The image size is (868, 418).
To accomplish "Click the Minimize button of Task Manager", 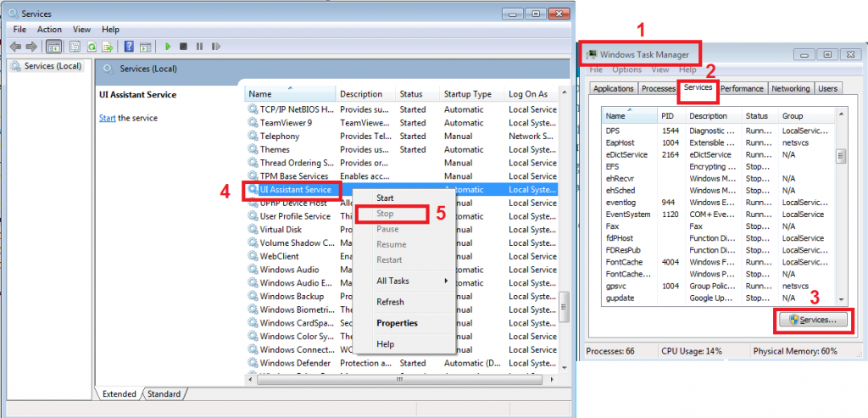I will [804, 54].
